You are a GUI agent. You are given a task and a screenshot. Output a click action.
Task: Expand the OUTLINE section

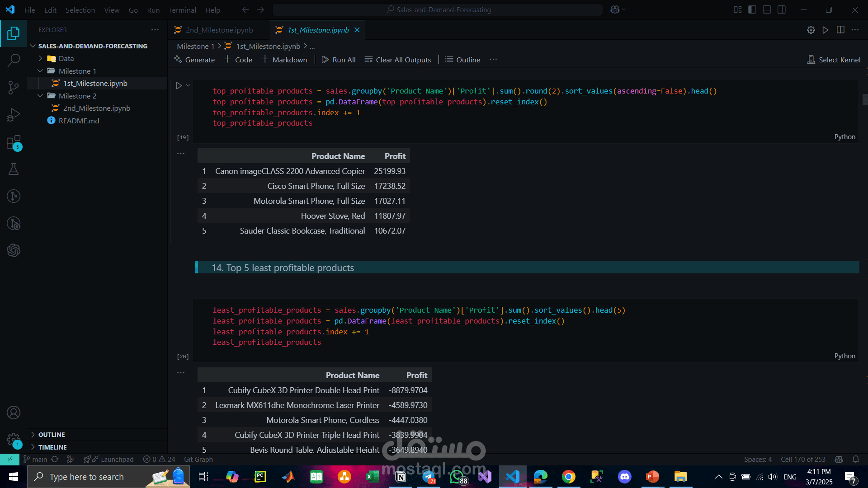[x=52, y=434]
